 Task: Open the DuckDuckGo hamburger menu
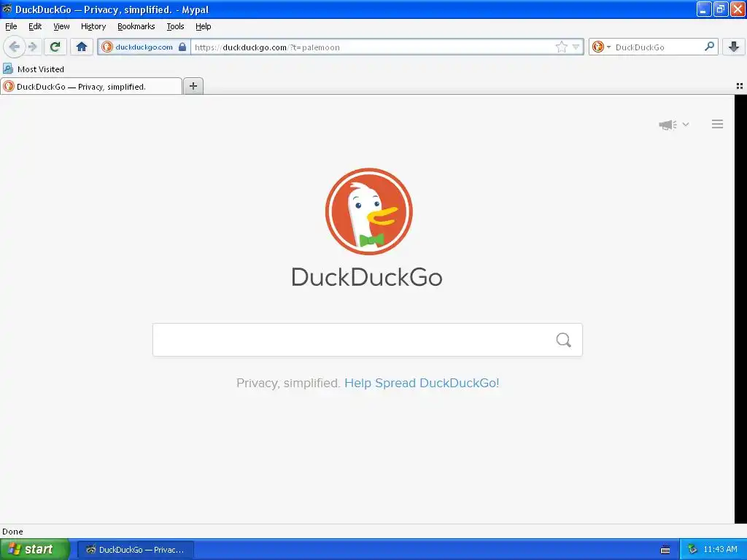[718, 124]
